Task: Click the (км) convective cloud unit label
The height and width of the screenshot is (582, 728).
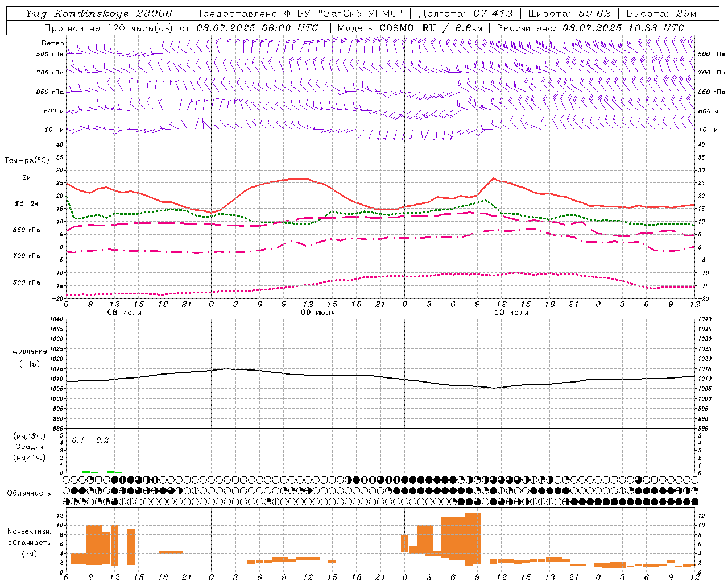Action: (29, 554)
